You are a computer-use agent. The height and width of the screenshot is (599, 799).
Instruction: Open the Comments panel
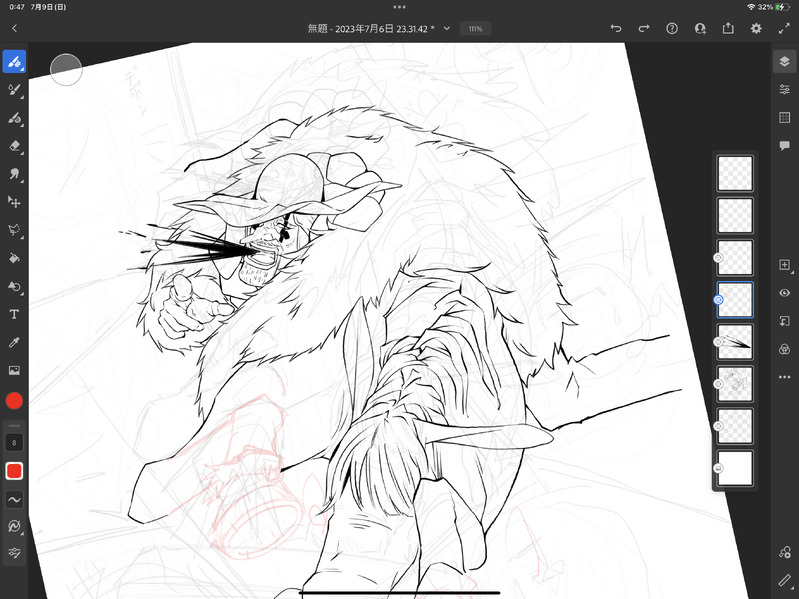785,146
